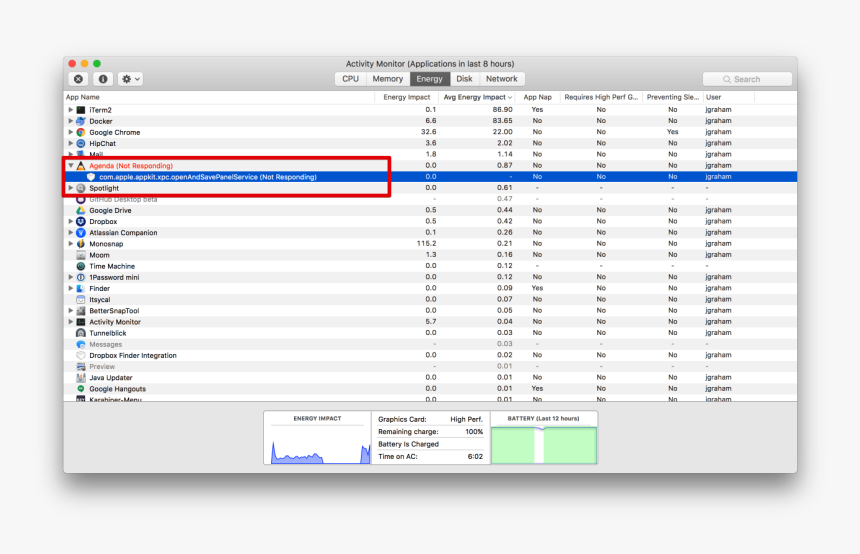Click the Google Chrome "Yes" preventing sleep cell
Screen dimensions: 860x554
[672, 132]
